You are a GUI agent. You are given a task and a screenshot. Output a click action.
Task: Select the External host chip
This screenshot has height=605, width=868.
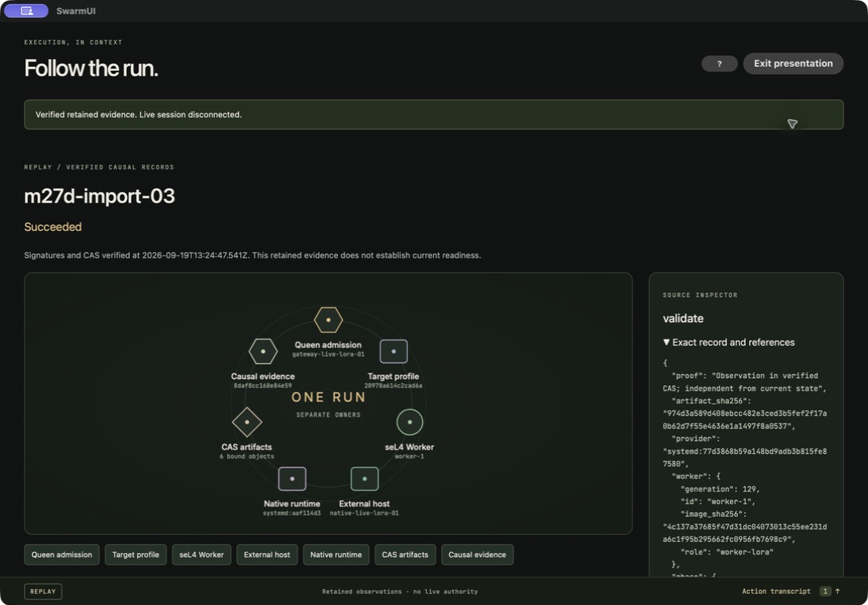pyautogui.click(x=267, y=555)
